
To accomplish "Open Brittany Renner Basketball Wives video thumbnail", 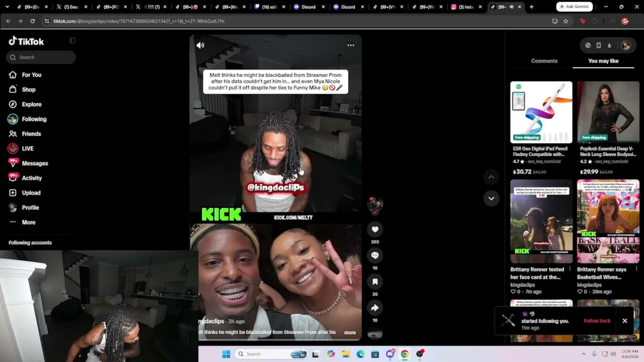I will click(608, 222).
